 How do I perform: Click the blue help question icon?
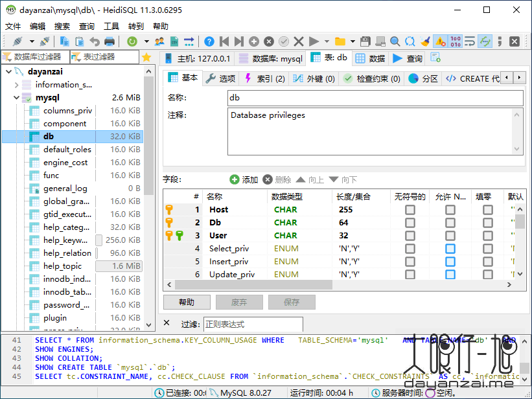209,41
